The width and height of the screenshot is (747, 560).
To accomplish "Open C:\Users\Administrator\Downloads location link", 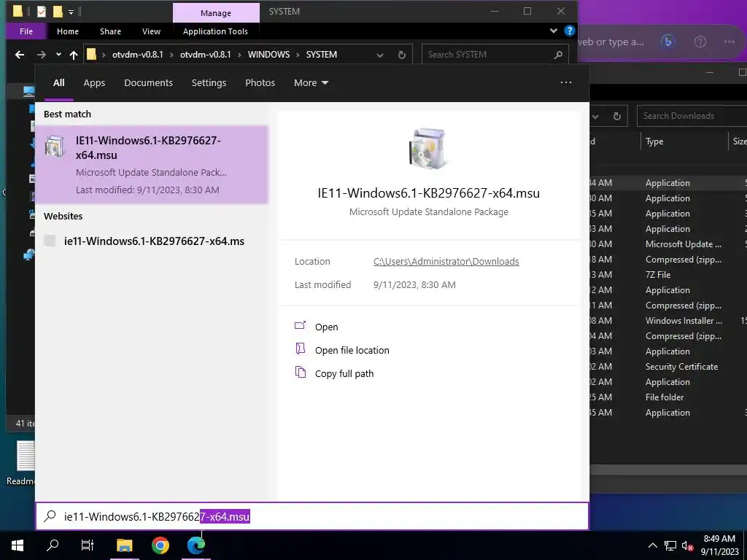I will tap(446, 262).
